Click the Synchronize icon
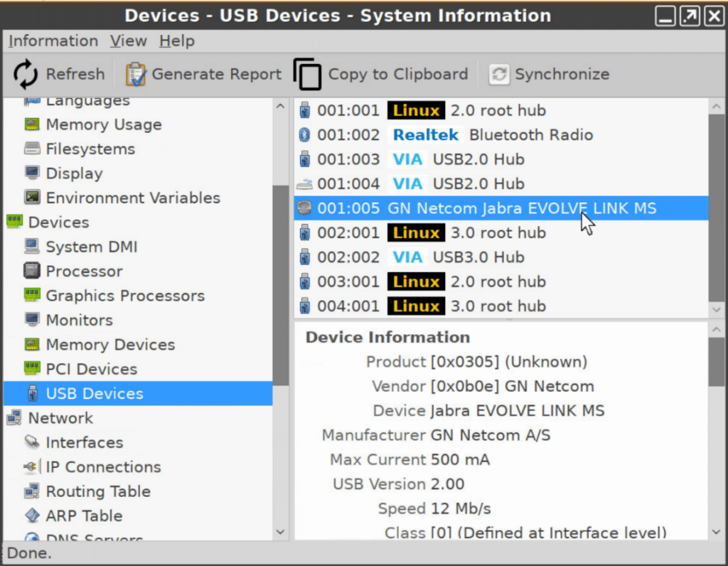 pyautogui.click(x=499, y=74)
